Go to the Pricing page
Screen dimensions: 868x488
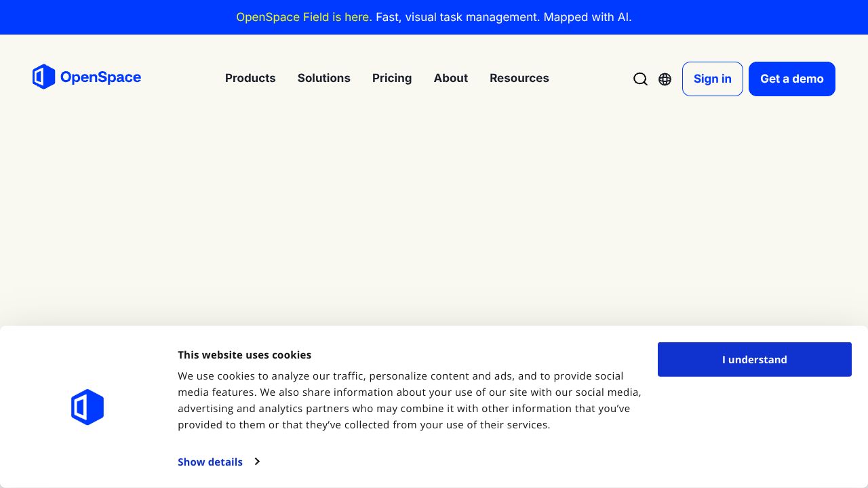point(392,78)
